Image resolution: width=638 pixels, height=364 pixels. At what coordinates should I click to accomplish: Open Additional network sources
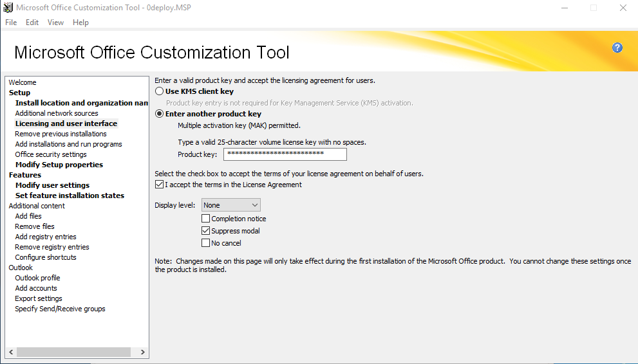click(x=57, y=113)
